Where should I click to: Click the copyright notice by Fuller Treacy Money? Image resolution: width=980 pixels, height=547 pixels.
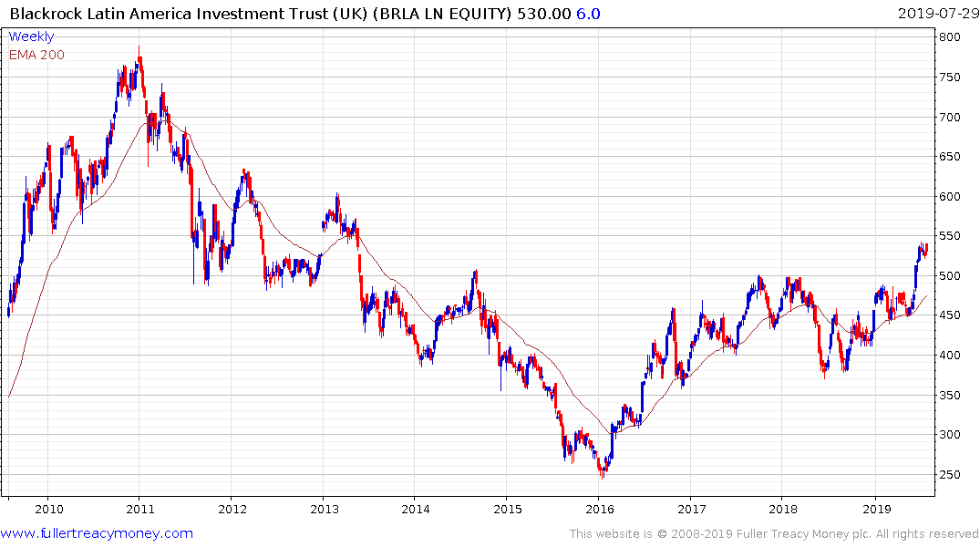774,534
